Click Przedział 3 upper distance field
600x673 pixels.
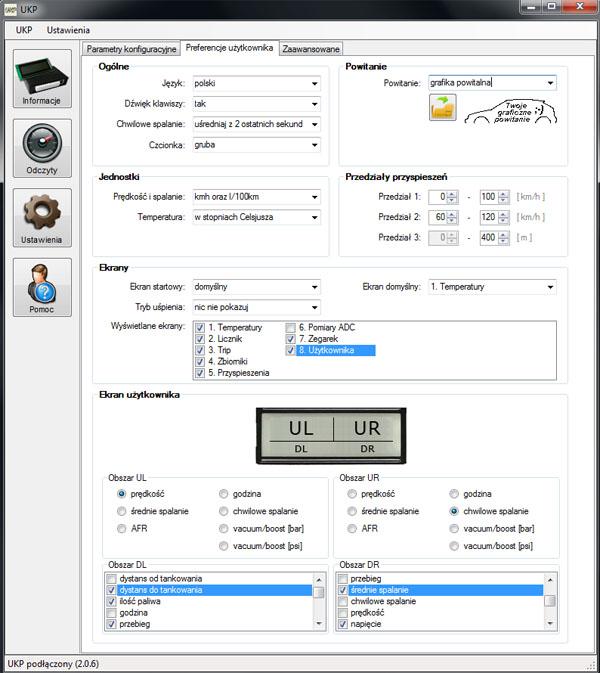(x=489, y=237)
